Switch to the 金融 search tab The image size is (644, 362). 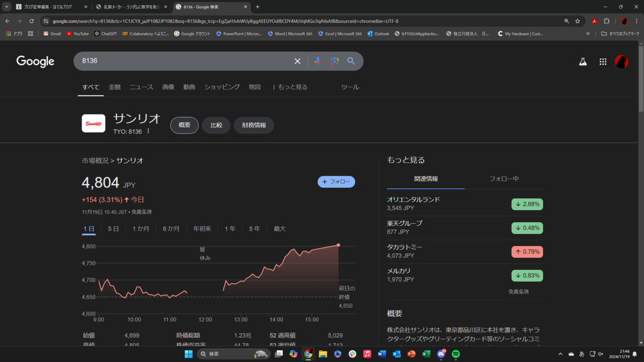click(x=115, y=87)
